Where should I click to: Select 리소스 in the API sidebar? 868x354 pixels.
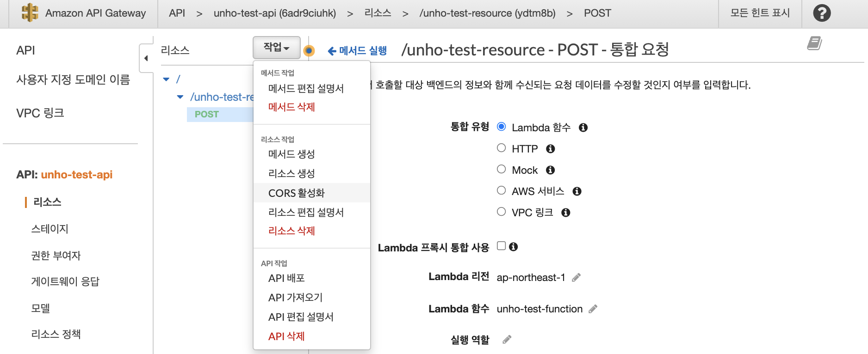point(47,202)
